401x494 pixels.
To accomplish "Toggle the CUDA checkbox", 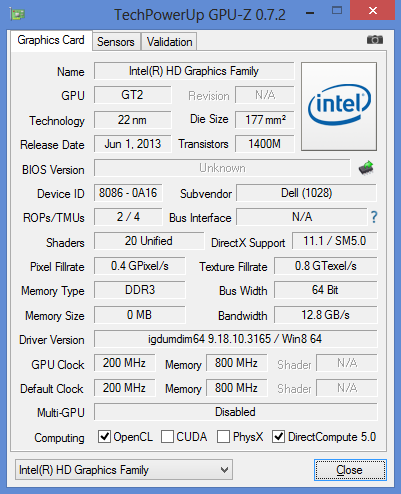I will coord(167,436).
